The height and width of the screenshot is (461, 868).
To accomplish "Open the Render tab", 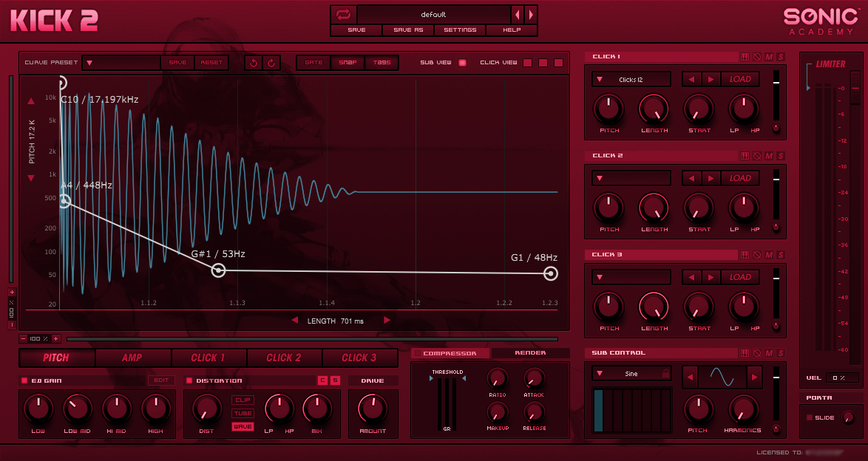I will pyautogui.click(x=530, y=352).
